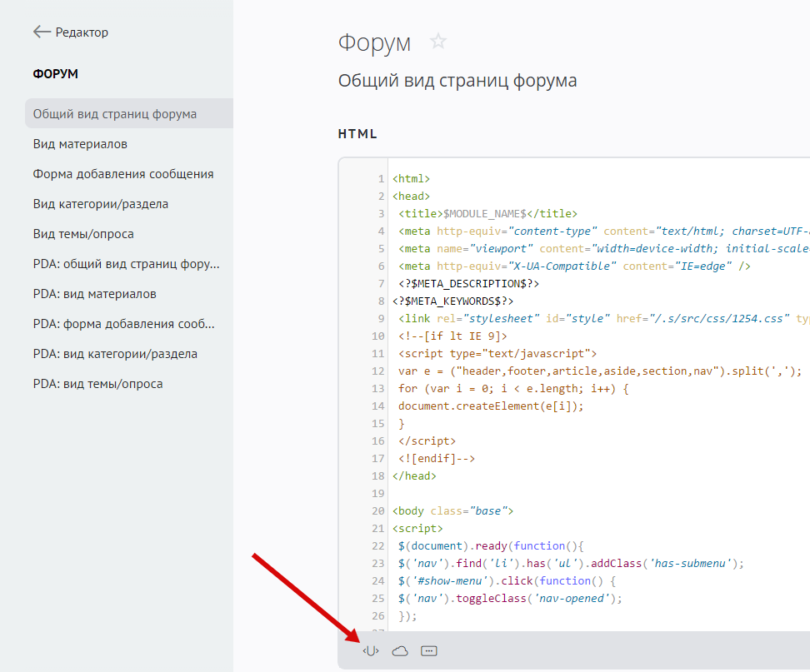This screenshot has width=810, height=672.
Task: Select PDA: общий вид страниц форума
Action: point(127,264)
